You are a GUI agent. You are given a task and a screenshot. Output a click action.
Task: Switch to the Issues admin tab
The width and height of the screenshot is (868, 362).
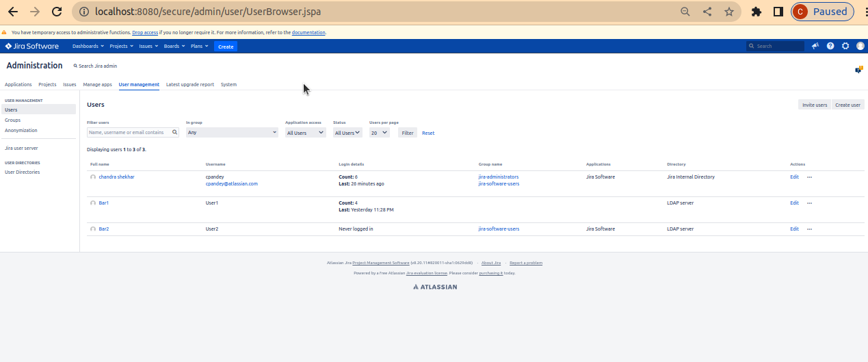(70, 85)
